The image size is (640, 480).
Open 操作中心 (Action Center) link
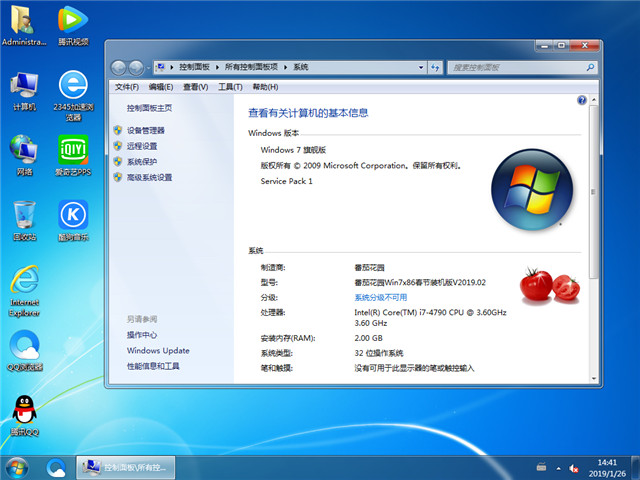[142, 335]
